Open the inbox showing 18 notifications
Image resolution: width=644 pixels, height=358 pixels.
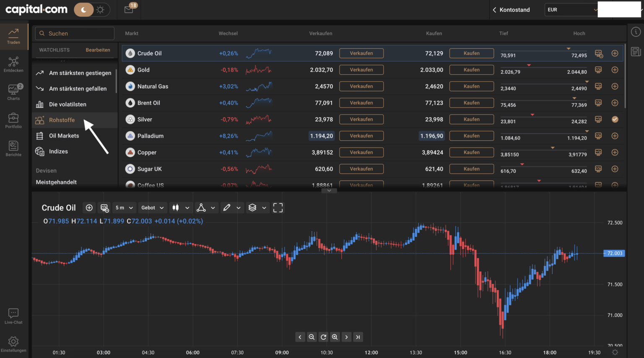128,9
